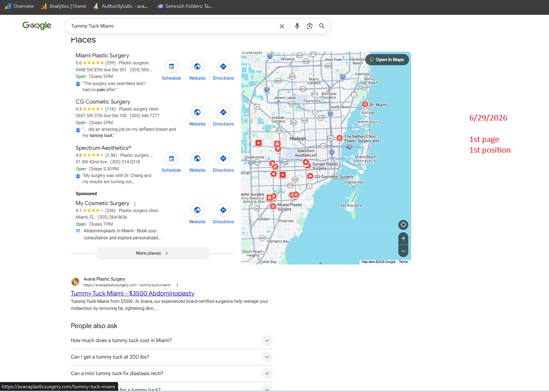Open the AuthorityLabs bookmark
Screen dimensions: 549x392
(120, 6)
